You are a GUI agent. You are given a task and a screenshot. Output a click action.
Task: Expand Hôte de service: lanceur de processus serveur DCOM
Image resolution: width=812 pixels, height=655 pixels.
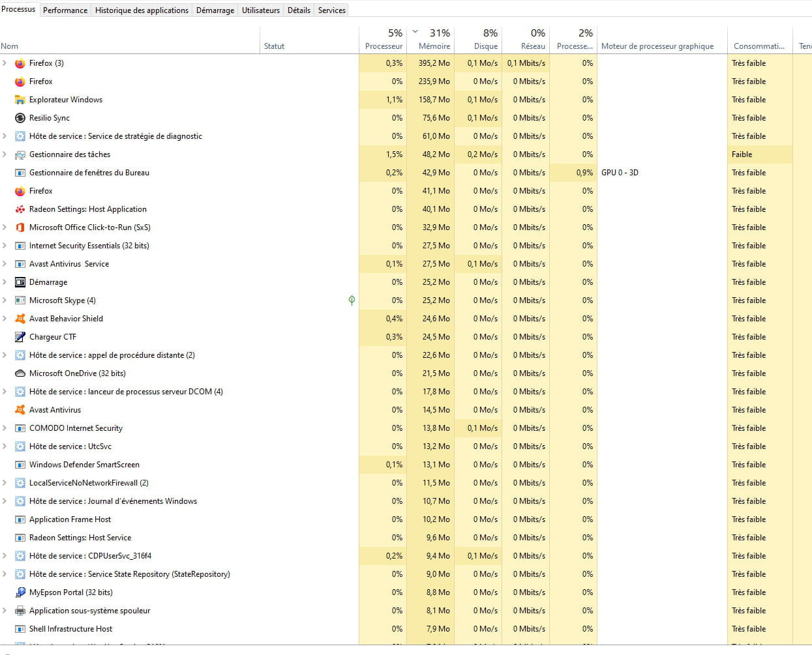click(5, 392)
